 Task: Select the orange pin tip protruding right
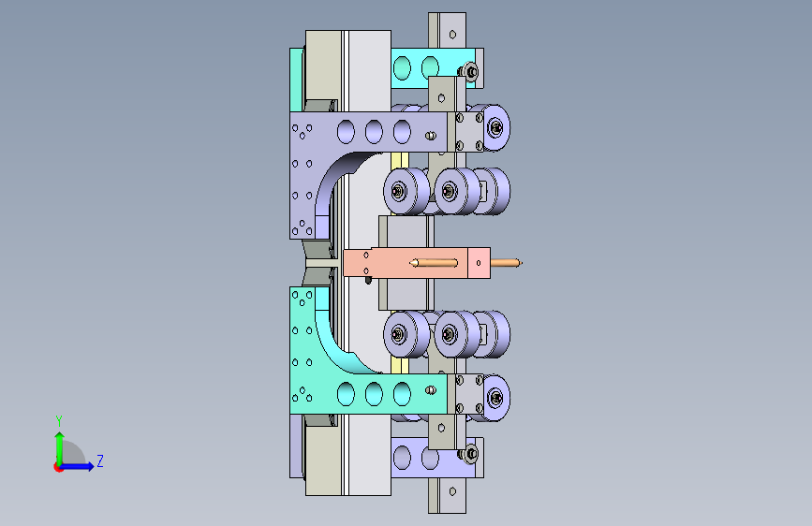pos(506,263)
